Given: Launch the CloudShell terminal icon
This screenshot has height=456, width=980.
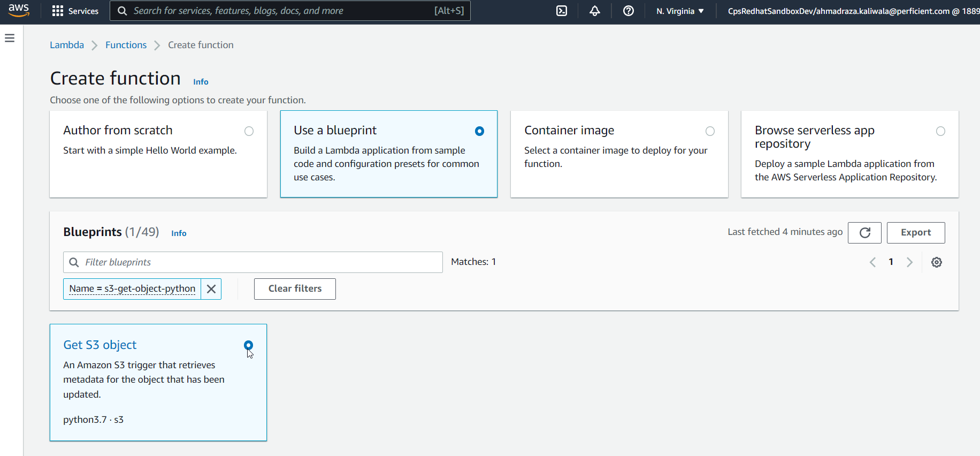Looking at the screenshot, I should [562, 11].
